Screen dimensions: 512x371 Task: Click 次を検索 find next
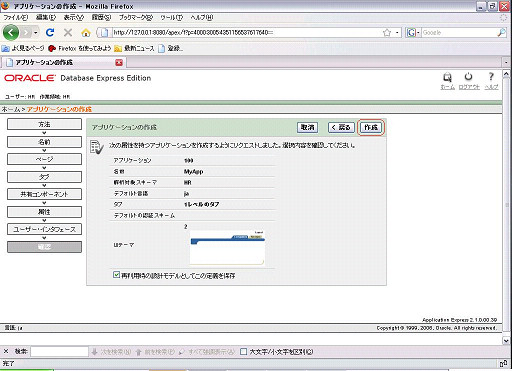coord(111,352)
